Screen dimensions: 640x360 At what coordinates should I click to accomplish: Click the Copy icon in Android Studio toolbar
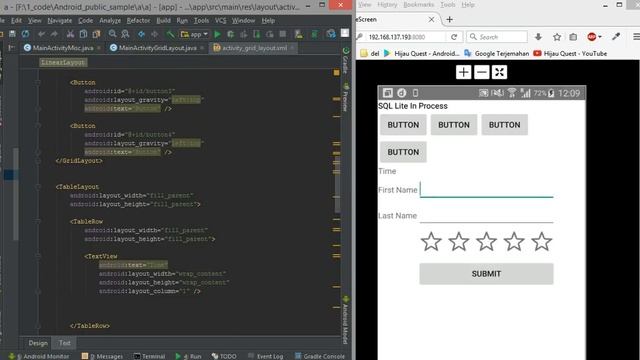click(83, 34)
